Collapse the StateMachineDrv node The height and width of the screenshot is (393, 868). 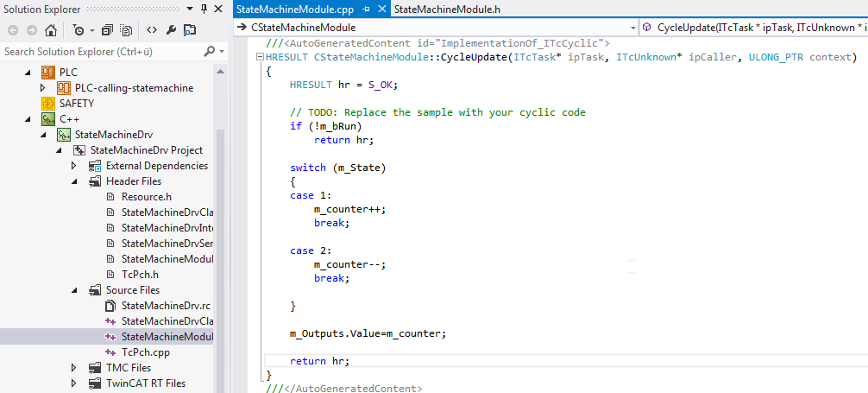[x=43, y=135]
